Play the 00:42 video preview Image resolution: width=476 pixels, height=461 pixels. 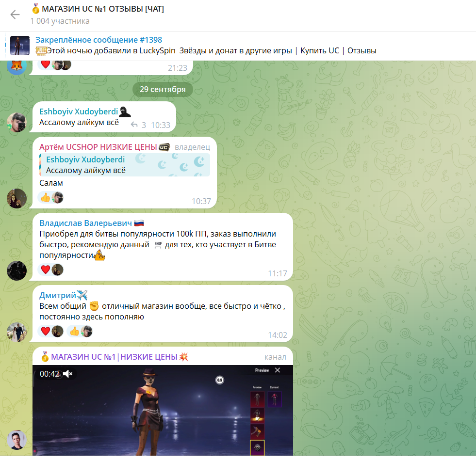pyautogui.click(x=163, y=410)
